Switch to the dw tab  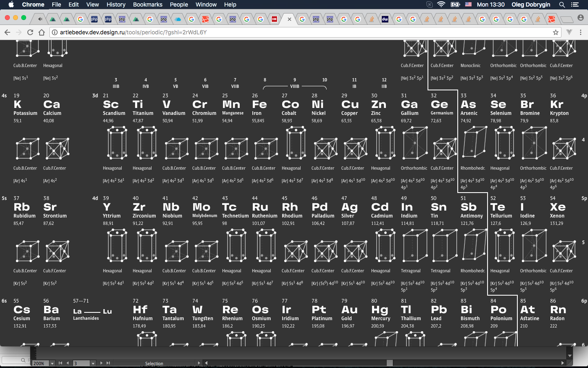385,19
